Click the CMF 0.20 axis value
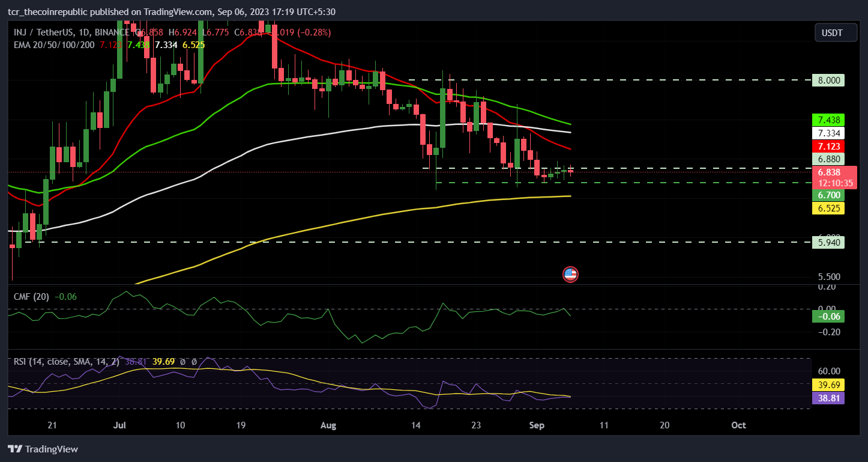868x462 pixels. [827, 287]
